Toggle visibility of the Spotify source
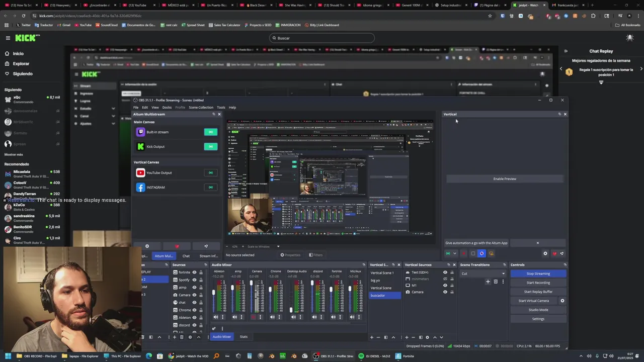This screenshot has width=644, height=362. pyautogui.click(x=194, y=280)
